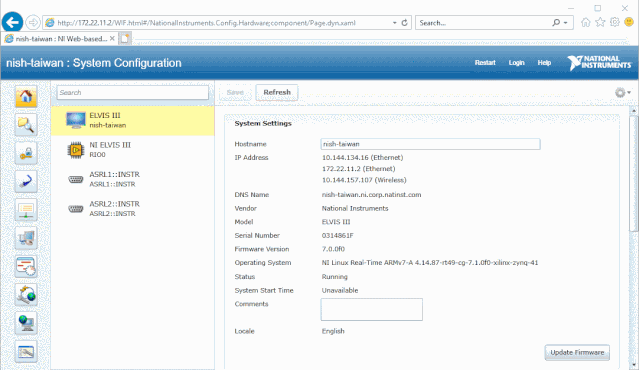
Task: Click serial number 0314861F
Action: pos(337,236)
